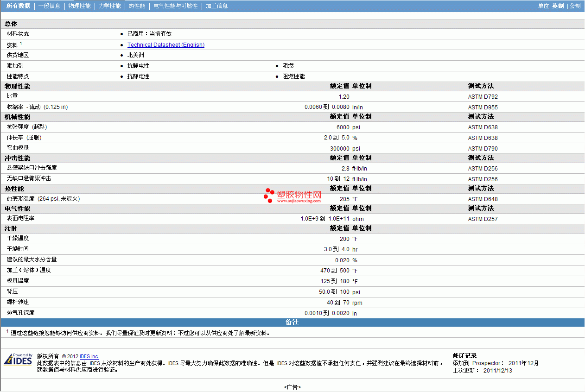Select 英制 units
The image size is (585, 392).
tap(558, 6)
